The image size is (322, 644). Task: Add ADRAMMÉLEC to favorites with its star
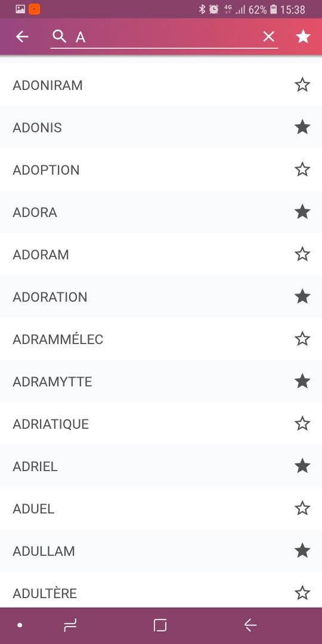pos(302,339)
